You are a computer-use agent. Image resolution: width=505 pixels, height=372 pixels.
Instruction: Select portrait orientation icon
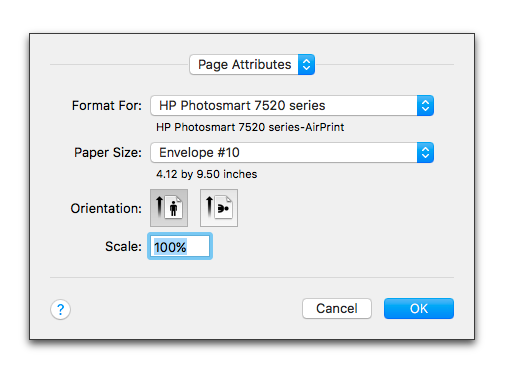click(x=169, y=208)
